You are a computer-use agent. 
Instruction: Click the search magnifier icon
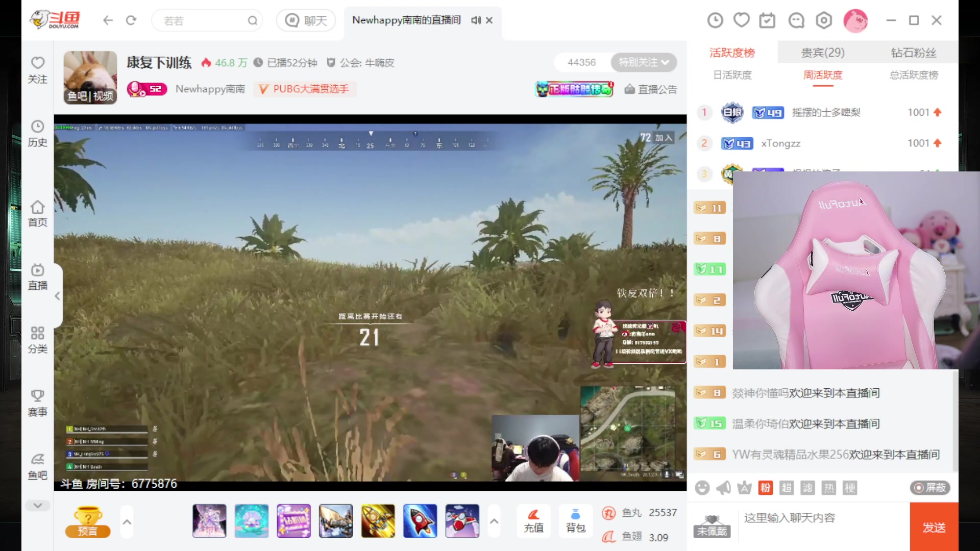[253, 21]
